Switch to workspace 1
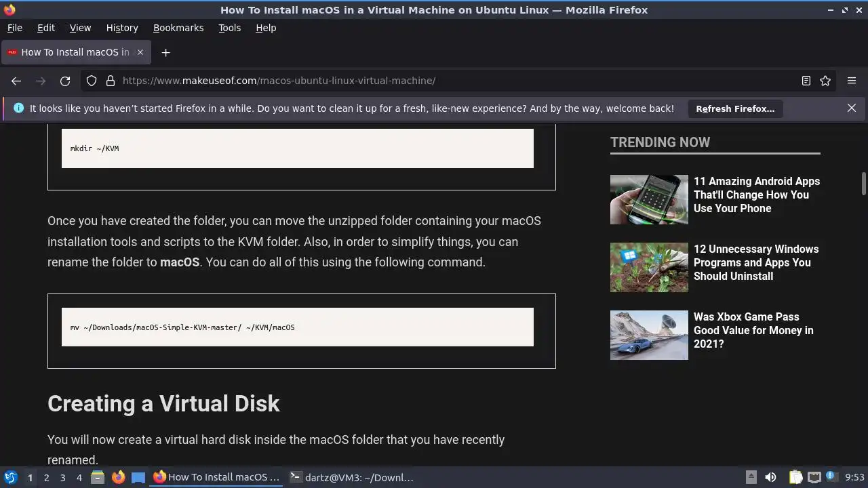This screenshot has width=868, height=488. [x=30, y=478]
